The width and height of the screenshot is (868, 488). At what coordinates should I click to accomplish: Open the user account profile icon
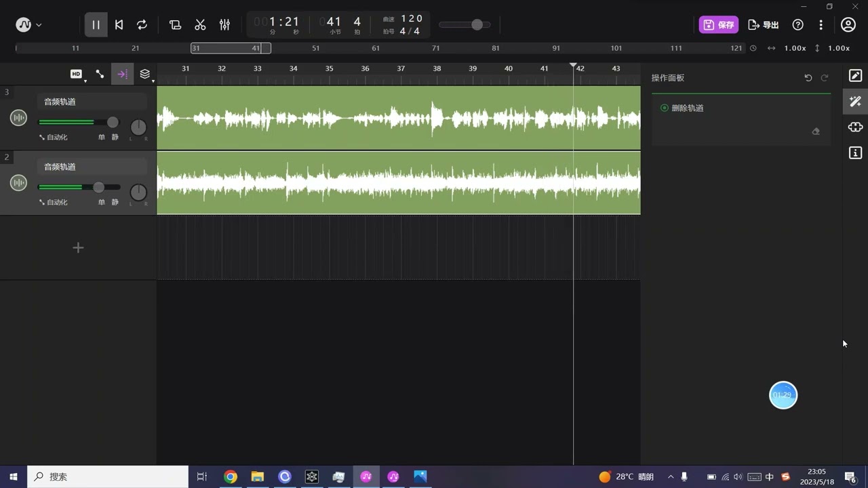pyautogui.click(x=848, y=25)
